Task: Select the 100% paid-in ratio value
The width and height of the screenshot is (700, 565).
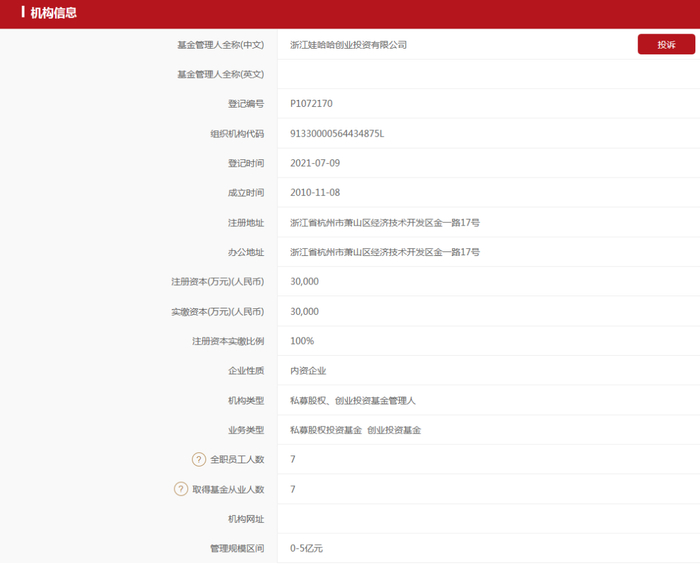Action: click(x=302, y=341)
